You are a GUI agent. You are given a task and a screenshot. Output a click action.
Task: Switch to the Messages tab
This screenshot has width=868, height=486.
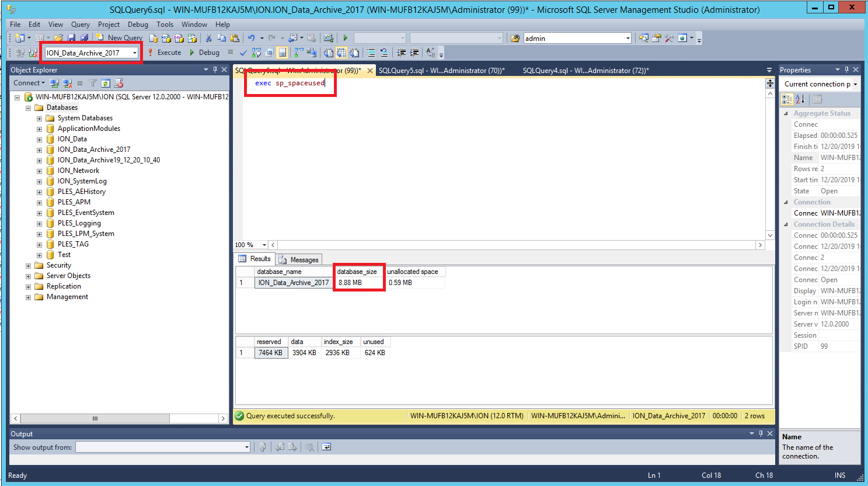click(299, 259)
